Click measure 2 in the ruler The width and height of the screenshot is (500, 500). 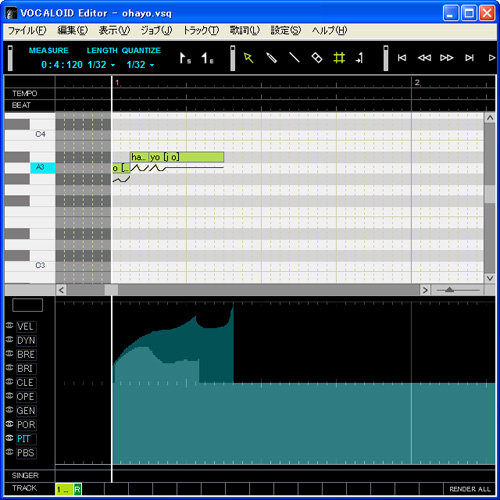(x=417, y=82)
